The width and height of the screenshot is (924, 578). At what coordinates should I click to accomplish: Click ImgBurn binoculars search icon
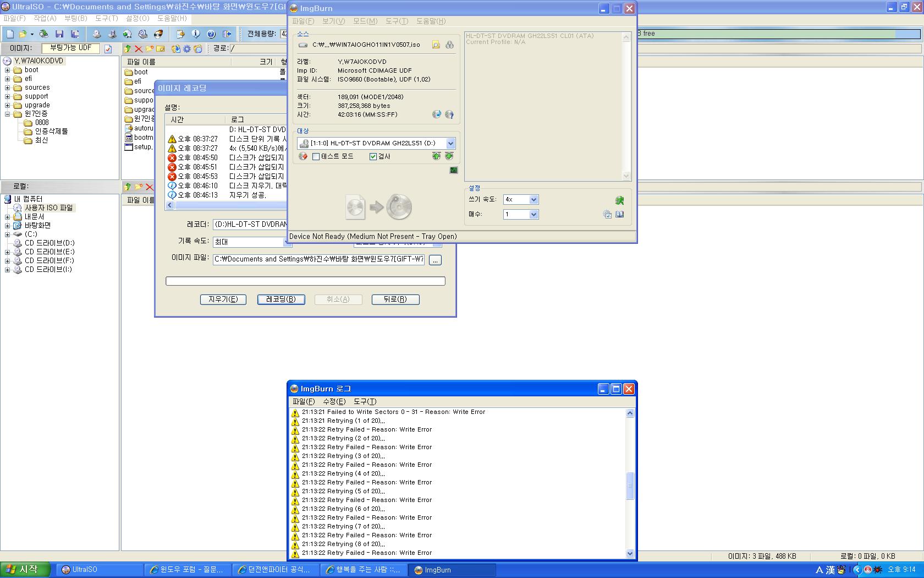coord(450,45)
